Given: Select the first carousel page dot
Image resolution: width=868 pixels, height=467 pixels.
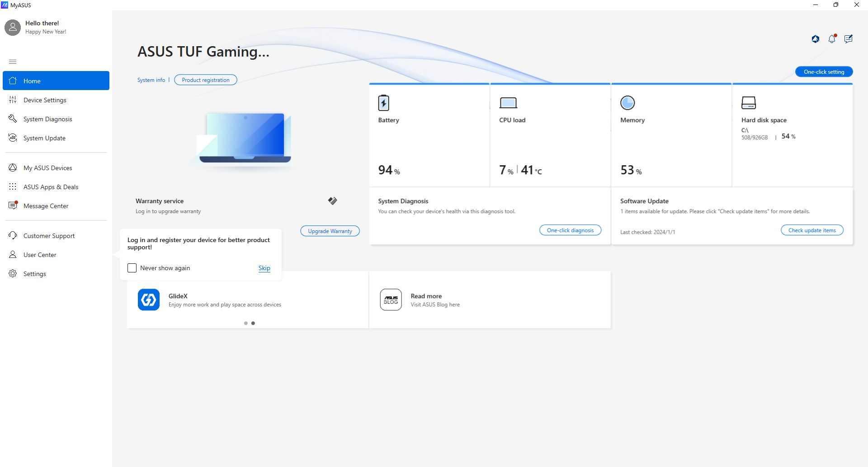Looking at the screenshot, I should (x=245, y=323).
